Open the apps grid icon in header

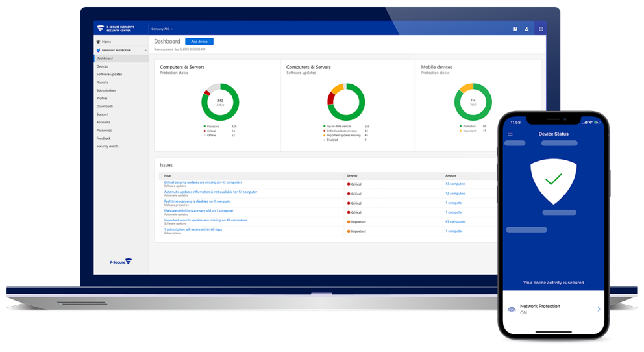pyautogui.click(x=541, y=29)
